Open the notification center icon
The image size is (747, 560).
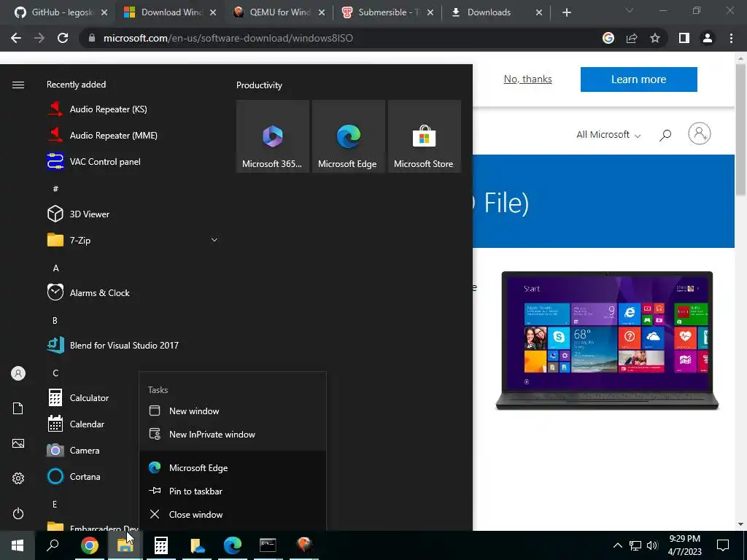click(723, 545)
